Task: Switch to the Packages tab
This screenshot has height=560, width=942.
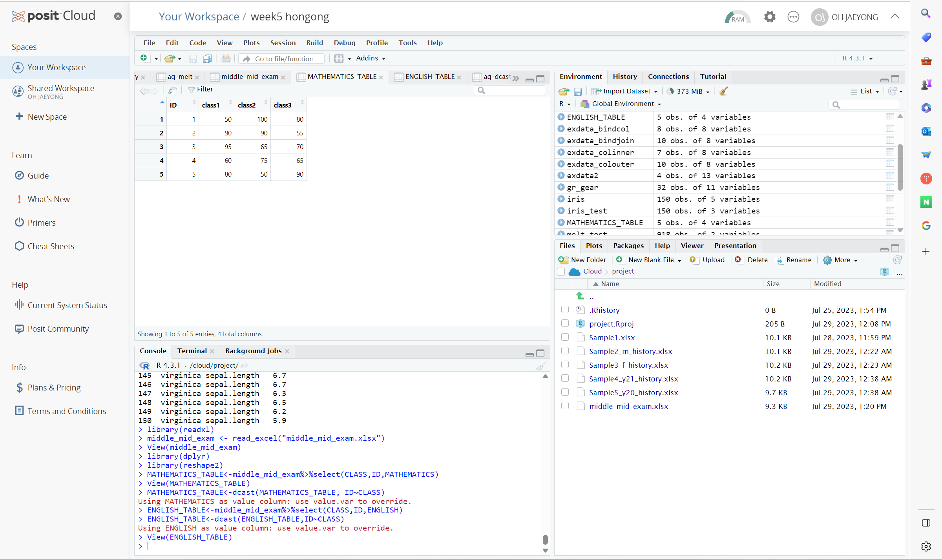Action: coord(628,246)
